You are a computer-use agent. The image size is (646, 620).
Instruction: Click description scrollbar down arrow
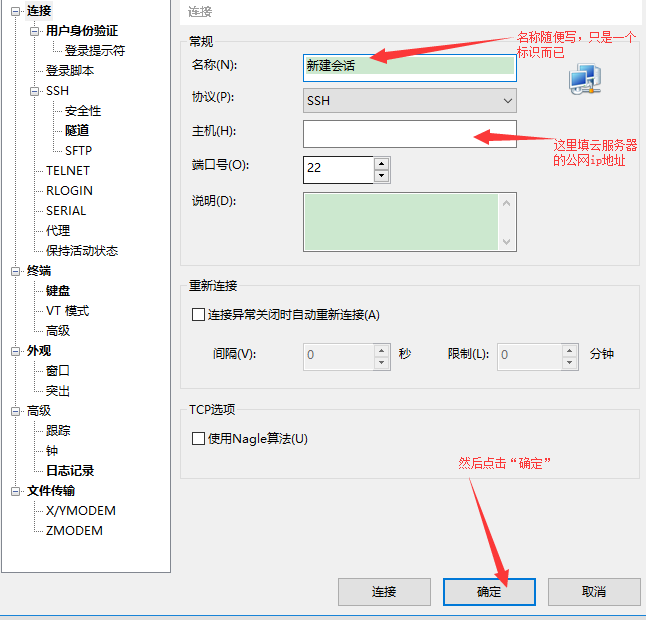pyautogui.click(x=507, y=241)
